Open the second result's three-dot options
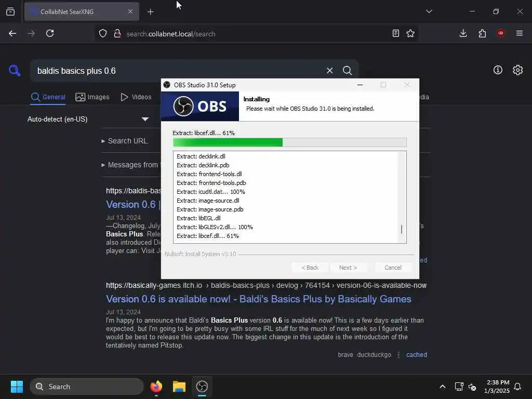Screen dimensions: 532x399 398,354
